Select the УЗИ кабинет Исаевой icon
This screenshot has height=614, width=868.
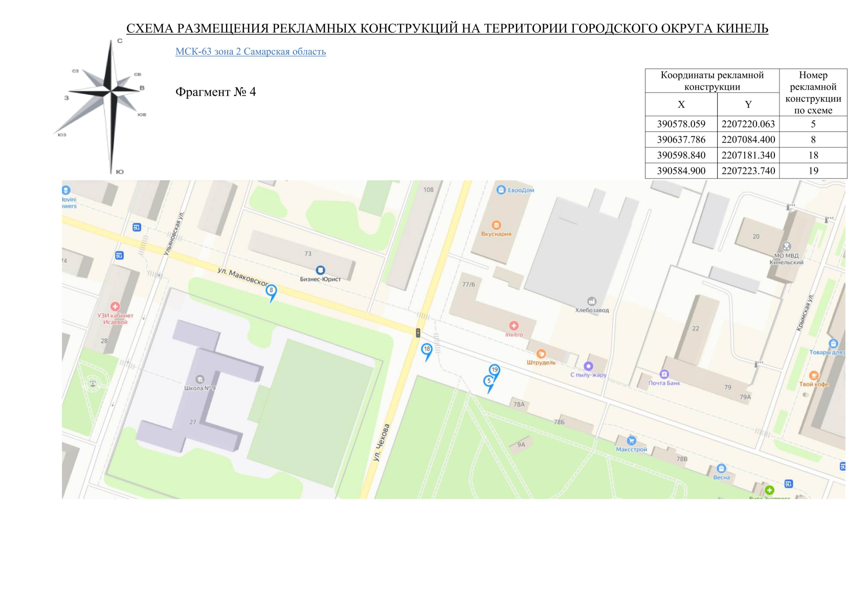115,306
